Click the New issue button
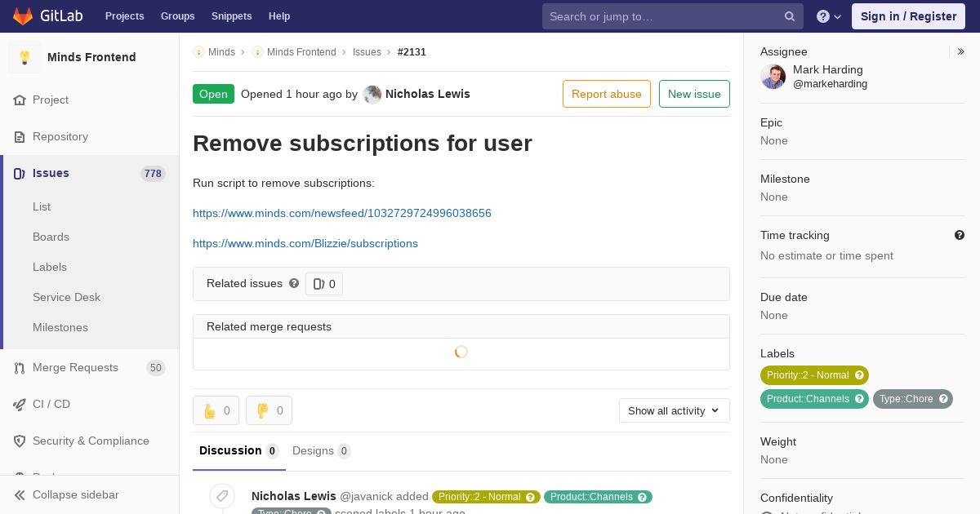Viewport: 980px width, 514px height. [x=694, y=94]
